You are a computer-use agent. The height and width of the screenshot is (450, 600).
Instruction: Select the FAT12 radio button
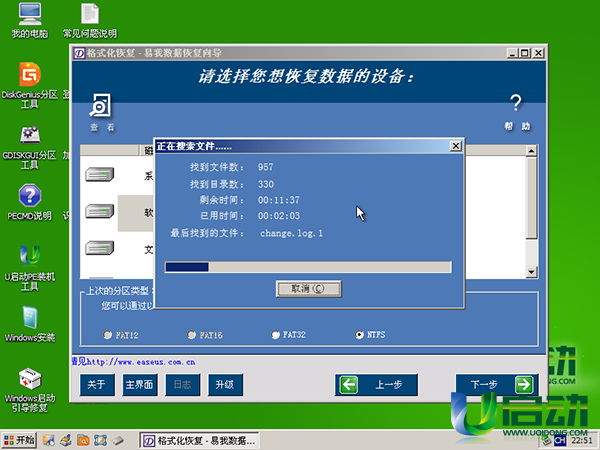pos(108,335)
